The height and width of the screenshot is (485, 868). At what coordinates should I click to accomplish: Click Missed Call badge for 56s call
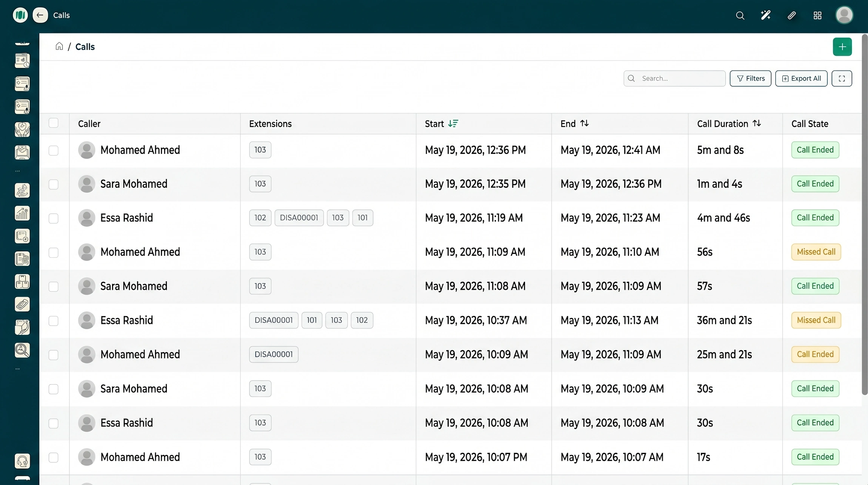pos(816,252)
